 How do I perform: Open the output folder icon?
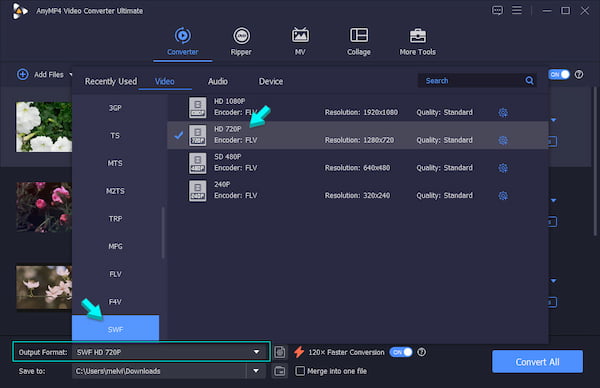[280, 371]
